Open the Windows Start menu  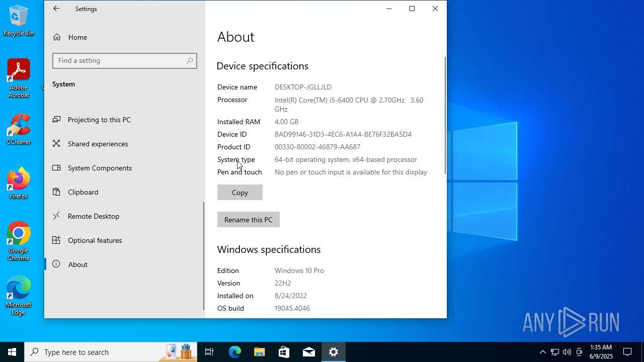[12, 352]
